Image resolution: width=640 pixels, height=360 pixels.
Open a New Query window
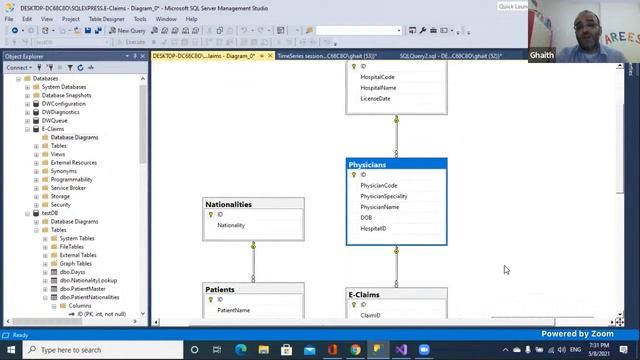[127, 31]
